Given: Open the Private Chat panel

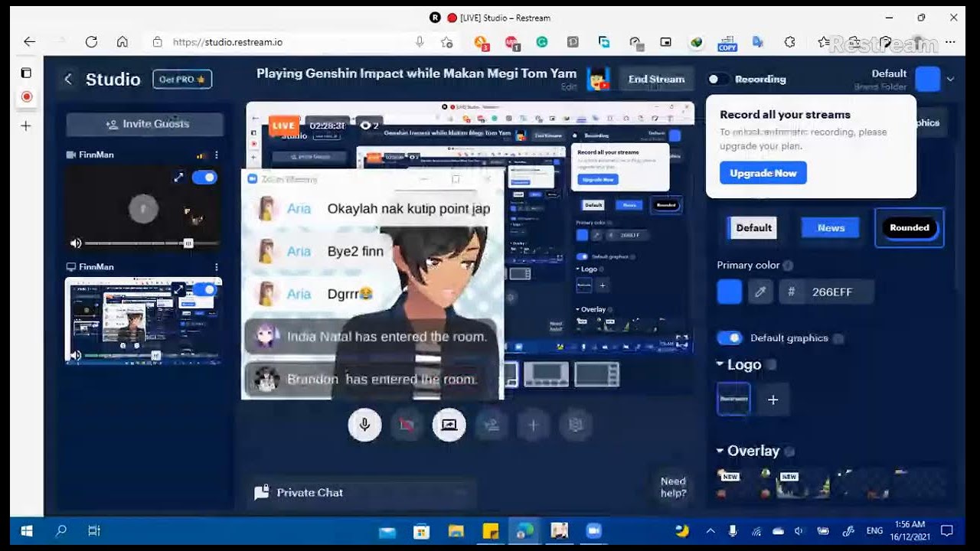Looking at the screenshot, I should coord(361,493).
